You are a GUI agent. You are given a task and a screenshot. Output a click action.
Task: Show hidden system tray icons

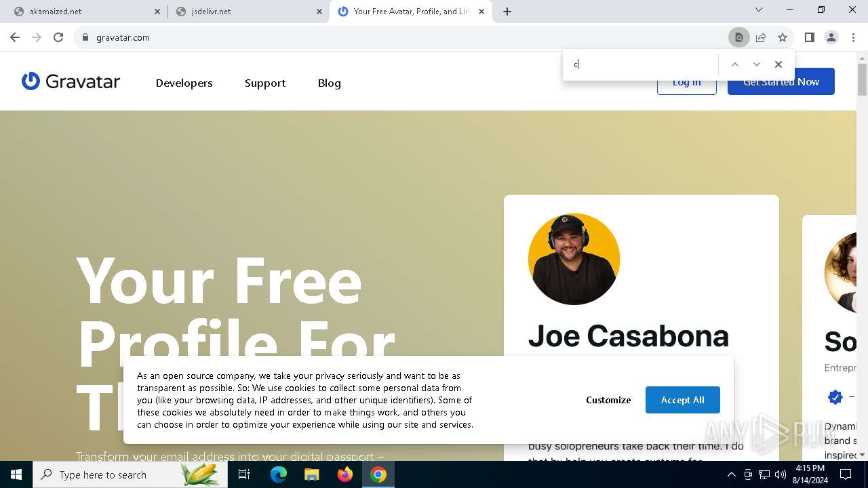[x=731, y=474]
